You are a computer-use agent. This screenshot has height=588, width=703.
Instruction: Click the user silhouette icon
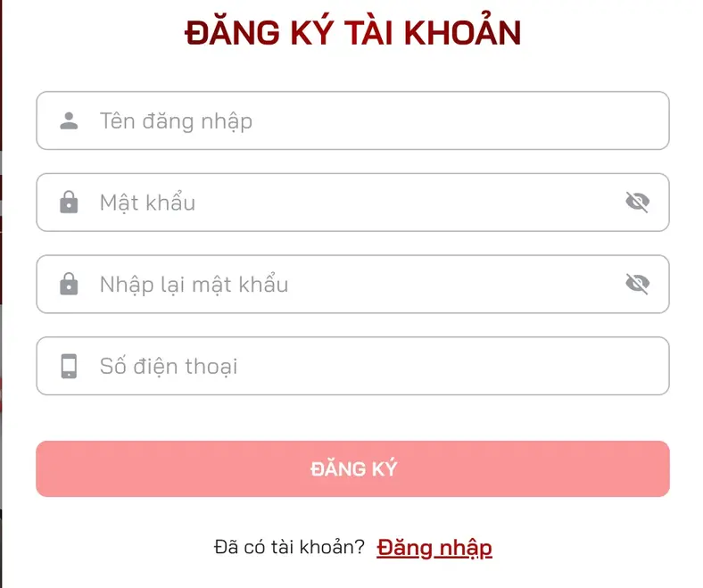(69, 120)
